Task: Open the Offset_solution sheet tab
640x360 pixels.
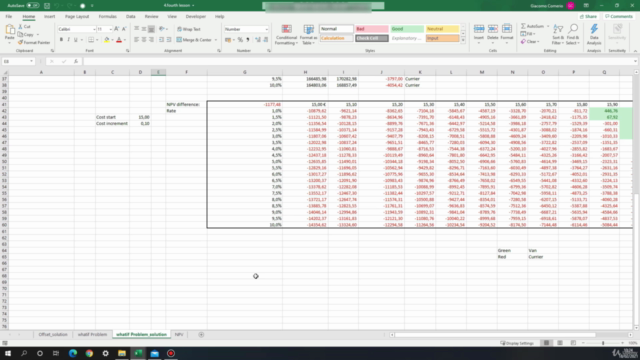Action: (x=53, y=335)
